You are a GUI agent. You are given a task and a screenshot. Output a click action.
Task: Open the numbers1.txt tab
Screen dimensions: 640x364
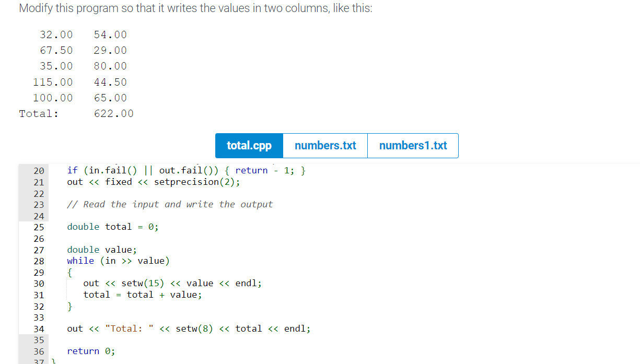(413, 146)
